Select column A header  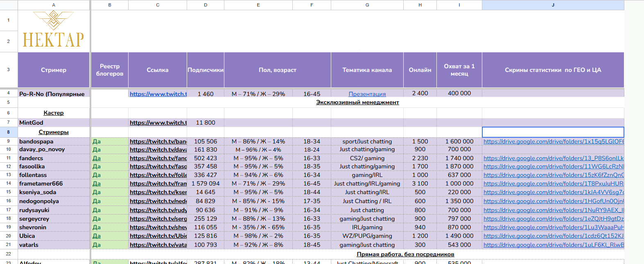[53, 5]
